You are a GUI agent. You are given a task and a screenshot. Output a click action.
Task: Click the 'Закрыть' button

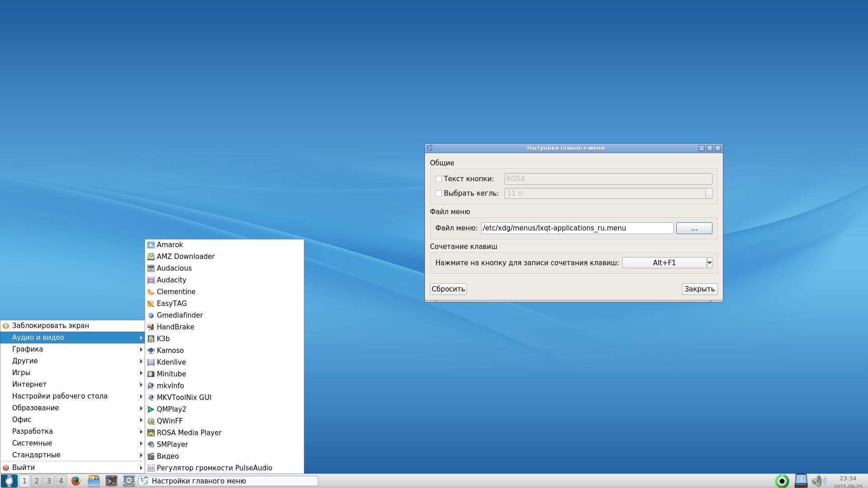click(699, 289)
